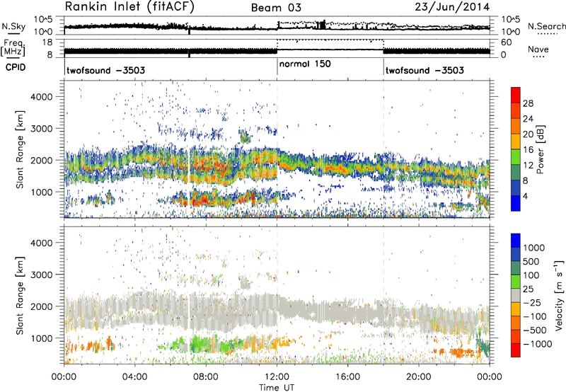Click the 'Freq. [MHz]' axis label
The height and width of the screenshot is (392, 566).
coord(13,47)
